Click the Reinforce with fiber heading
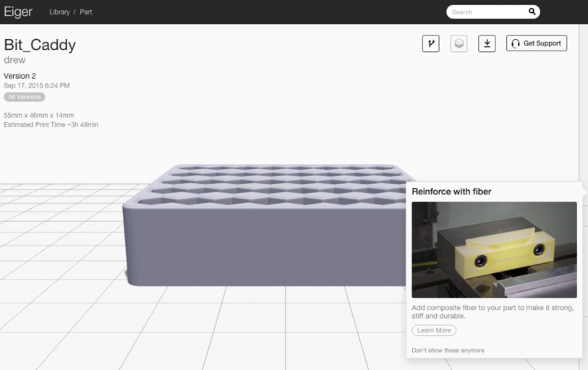 [x=451, y=192]
